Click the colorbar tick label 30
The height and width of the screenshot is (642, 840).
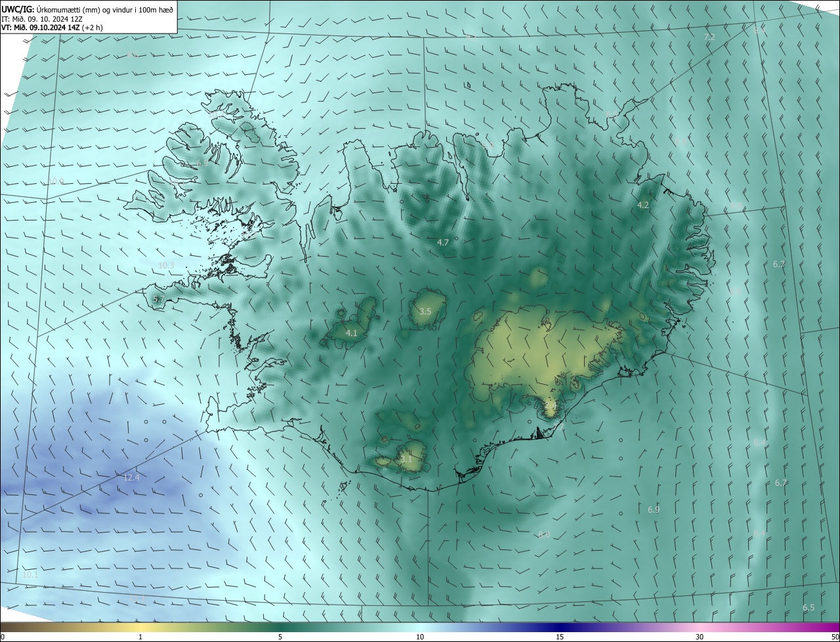(x=700, y=637)
